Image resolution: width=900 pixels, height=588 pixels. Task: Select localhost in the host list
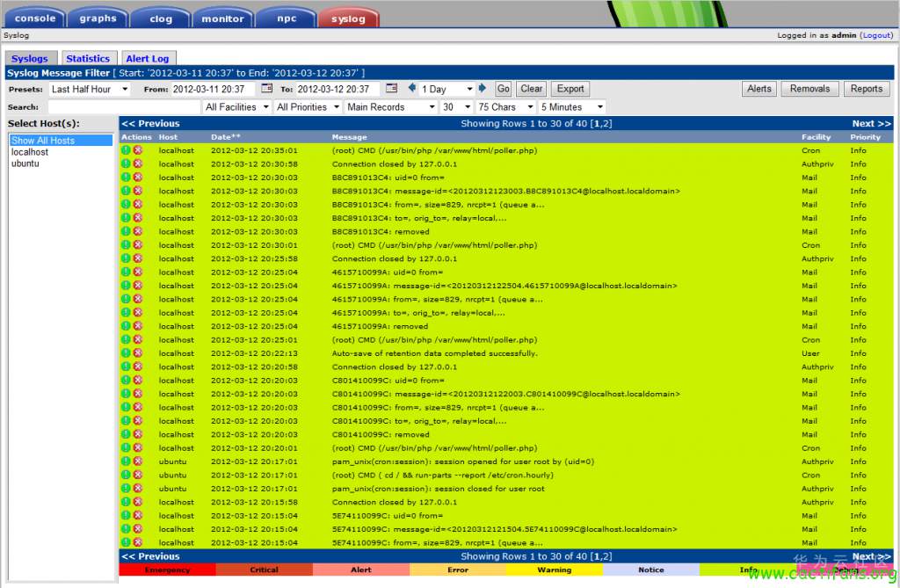(61, 152)
